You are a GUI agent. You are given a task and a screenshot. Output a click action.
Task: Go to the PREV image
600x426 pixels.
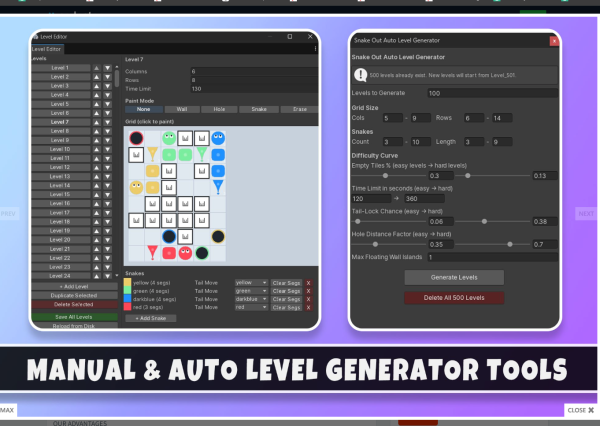pyautogui.click(x=8, y=214)
